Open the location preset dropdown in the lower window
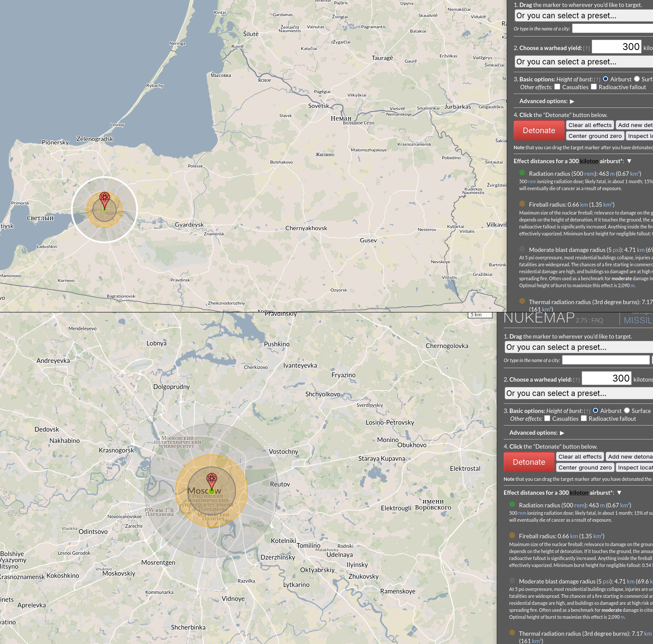 [579, 347]
